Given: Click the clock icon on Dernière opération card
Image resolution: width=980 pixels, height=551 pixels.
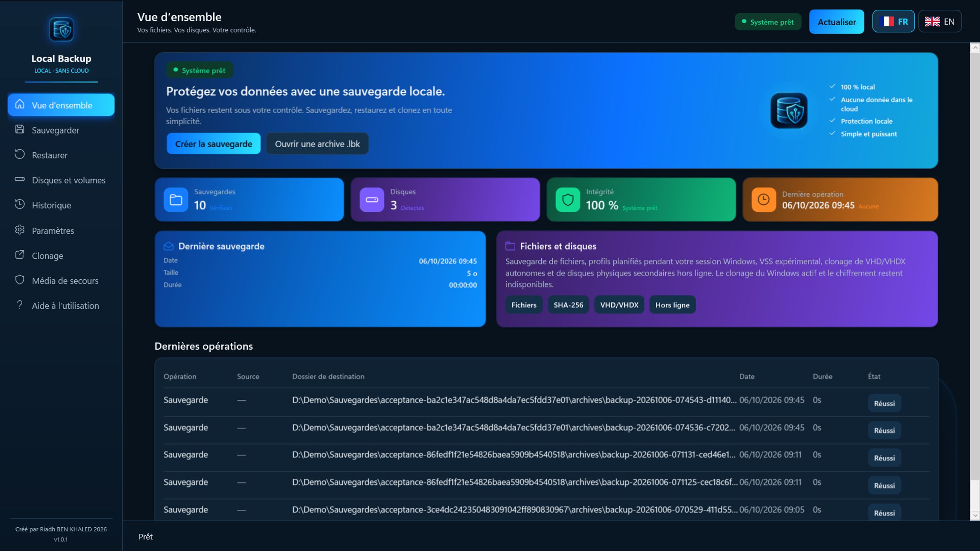Looking at the screenshot, I should (764, 199).
